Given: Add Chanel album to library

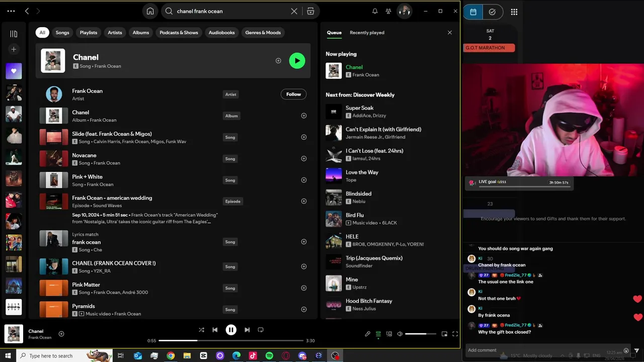Looking at the screenshot, I should tap(304, 116).
